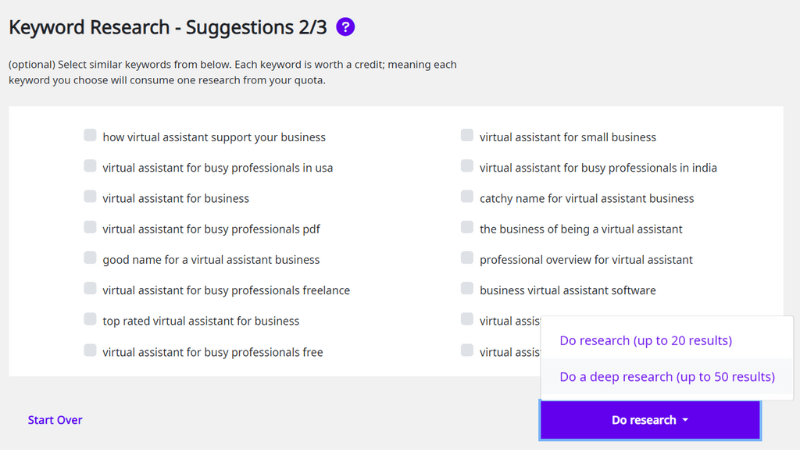Check the virtual assistant for business box

click(x=90, y=196)
